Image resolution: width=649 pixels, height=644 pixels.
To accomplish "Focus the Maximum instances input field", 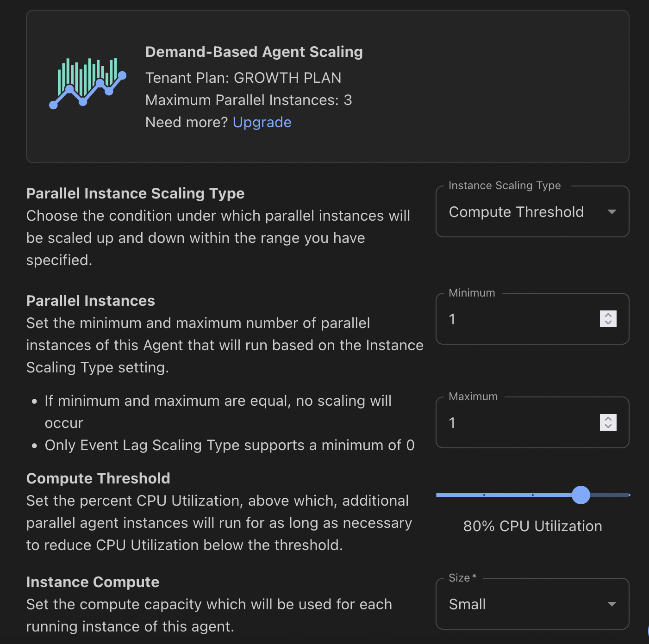I will point(518,423).
